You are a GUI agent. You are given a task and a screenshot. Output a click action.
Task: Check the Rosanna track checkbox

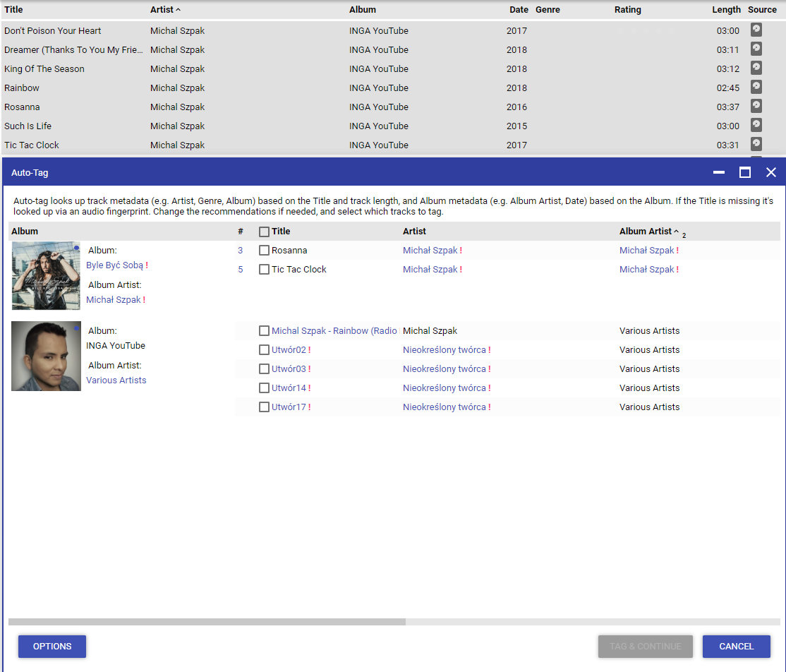point(264,251)
